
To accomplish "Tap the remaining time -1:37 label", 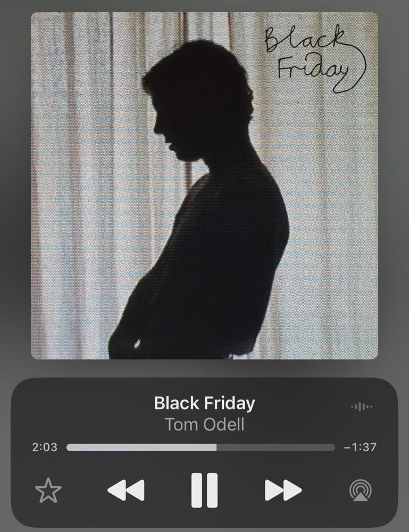I will point(360,447).
